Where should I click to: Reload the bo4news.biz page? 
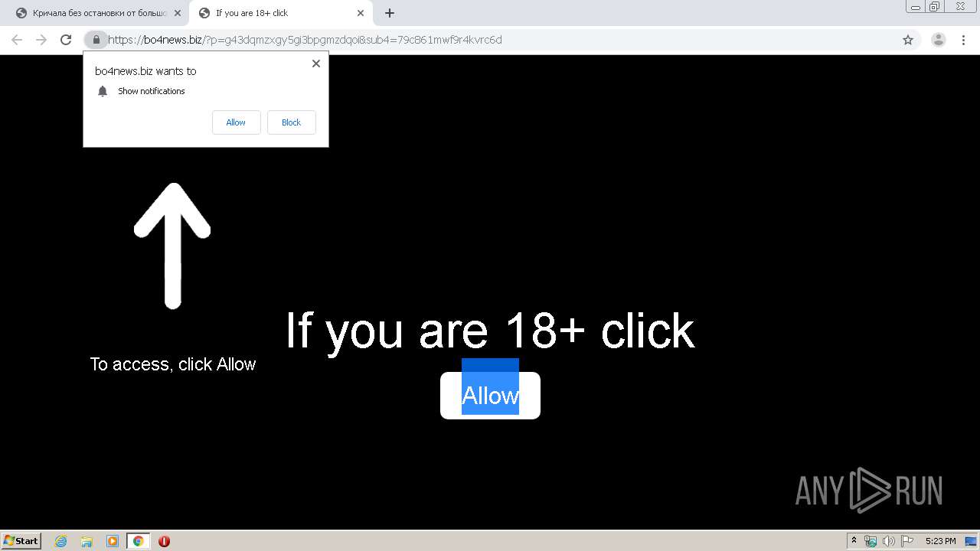click(x=66, y=40)
